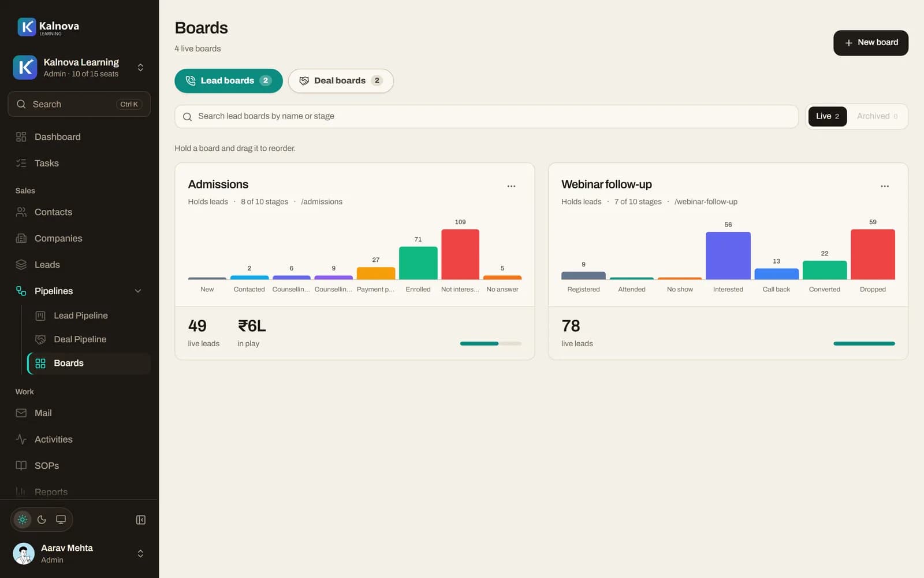924x578 pixels.
Task: Open Activities page
Action: click(79, 439)
